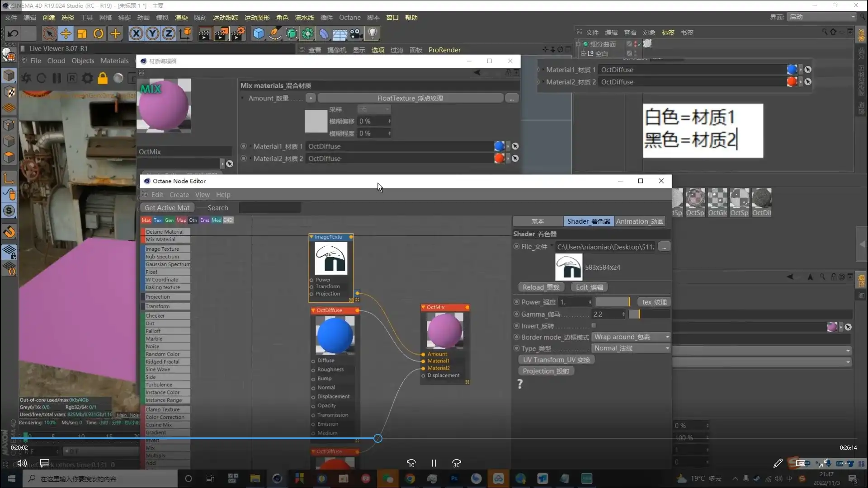Image resolution: width=868 pixels, height=488 pixels.
Task: Toggle the X-axis lock icon
Action: [136, 33]
